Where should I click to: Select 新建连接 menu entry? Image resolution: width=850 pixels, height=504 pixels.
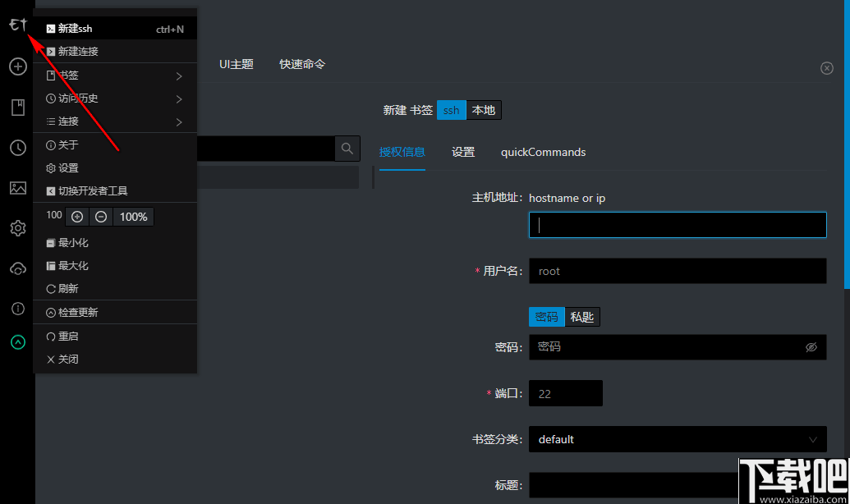click(115, 52)
